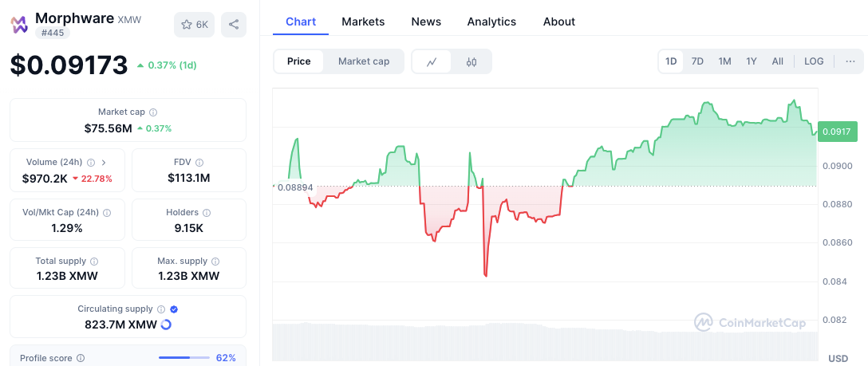Click the Market cap info icon
This screenshot has width=868, height=366.
pos(153,112)
